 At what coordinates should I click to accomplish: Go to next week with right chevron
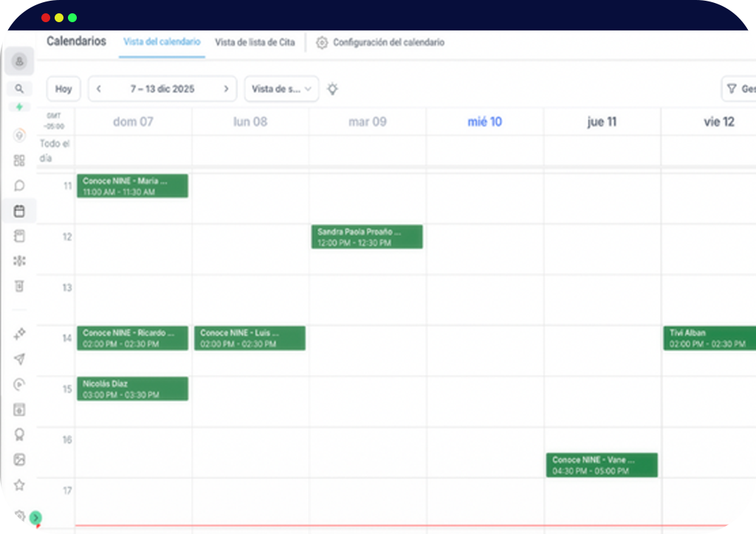(226, 89)
